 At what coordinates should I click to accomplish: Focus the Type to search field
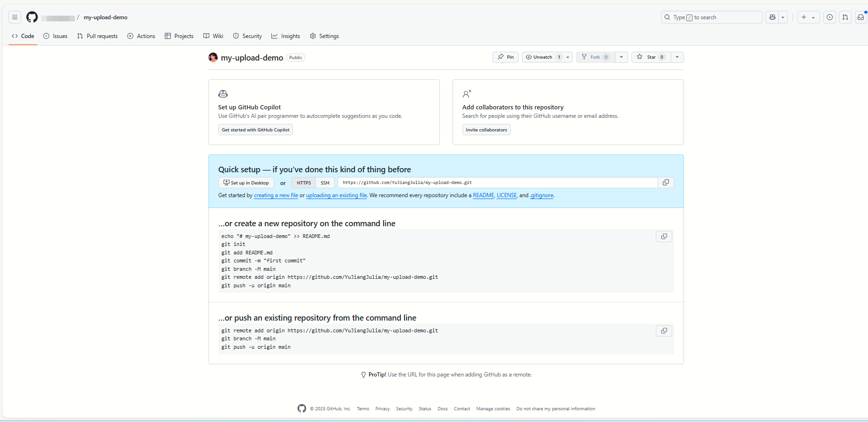coord(712,17)
